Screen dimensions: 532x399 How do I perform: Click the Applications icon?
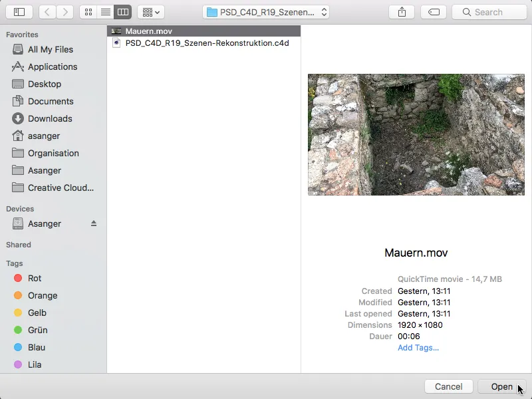18,67
